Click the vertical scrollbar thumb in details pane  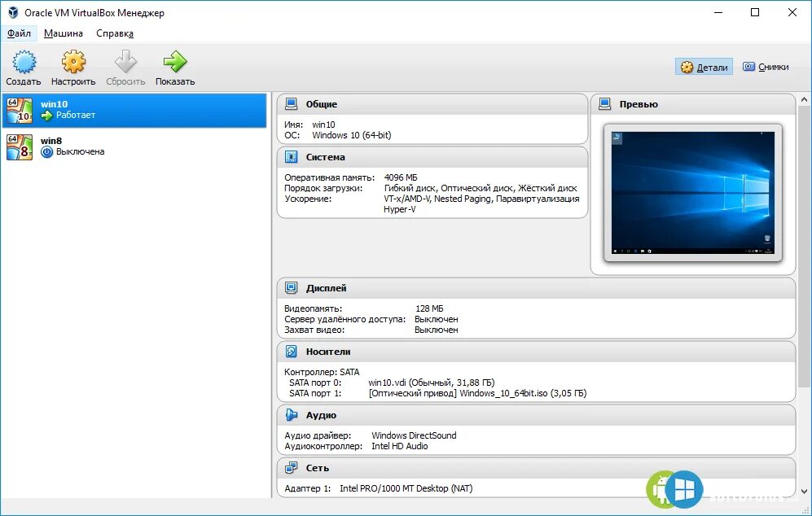click(804, 247)
